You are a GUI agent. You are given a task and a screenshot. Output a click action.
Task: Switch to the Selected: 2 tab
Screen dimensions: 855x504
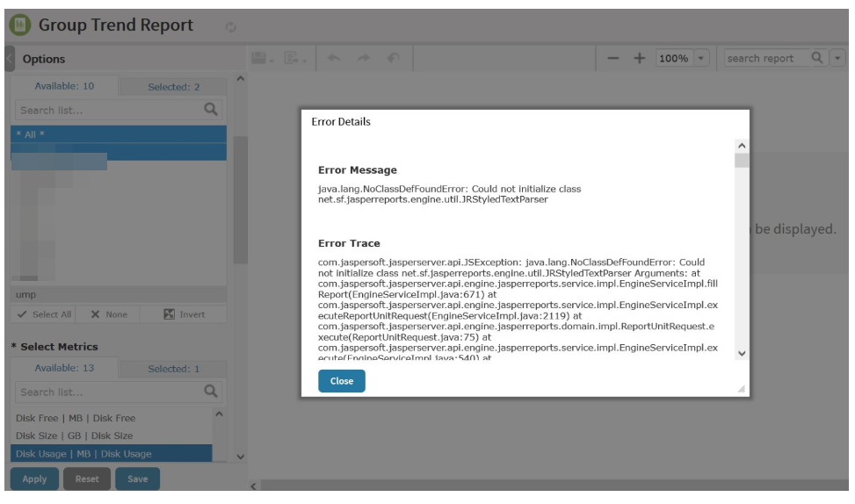[173, 87]
